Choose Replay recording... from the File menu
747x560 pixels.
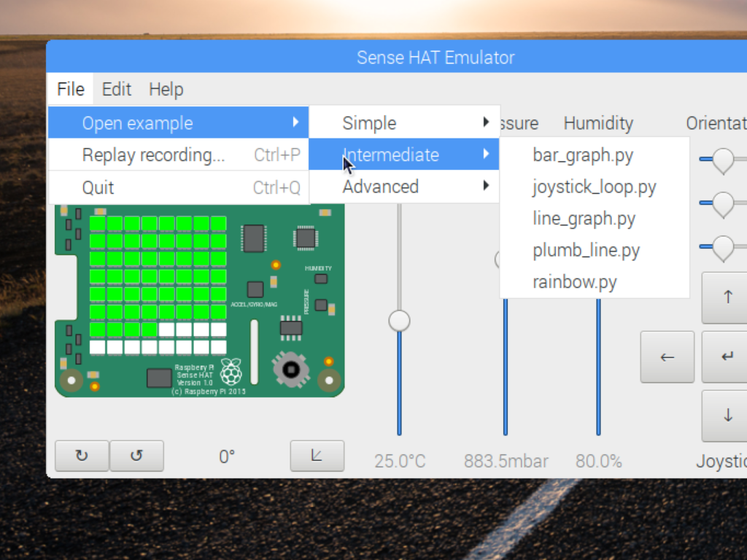(x=179, y=155)
